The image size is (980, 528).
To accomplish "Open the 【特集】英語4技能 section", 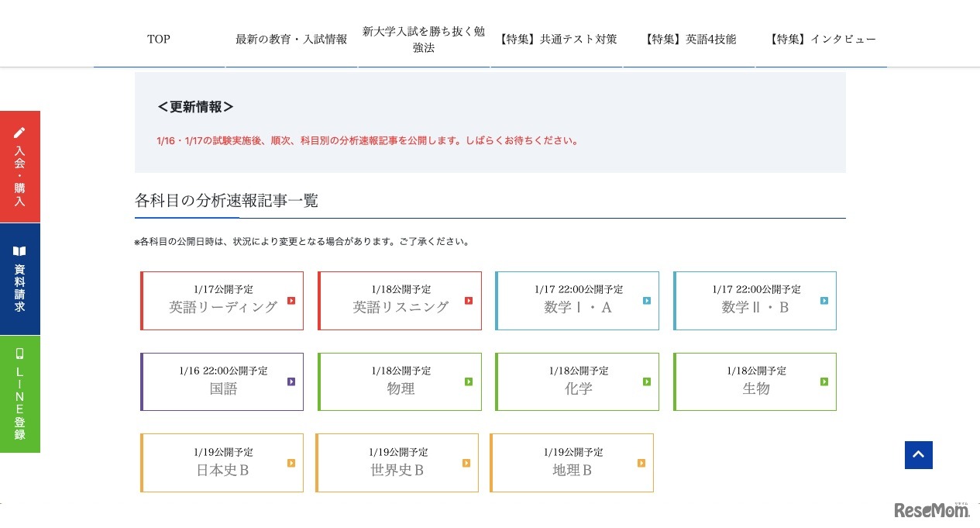I will (x=689, y=39).
